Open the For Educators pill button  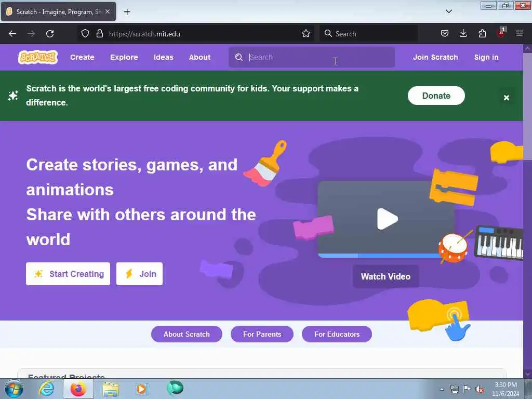click(x=337, y=334)
